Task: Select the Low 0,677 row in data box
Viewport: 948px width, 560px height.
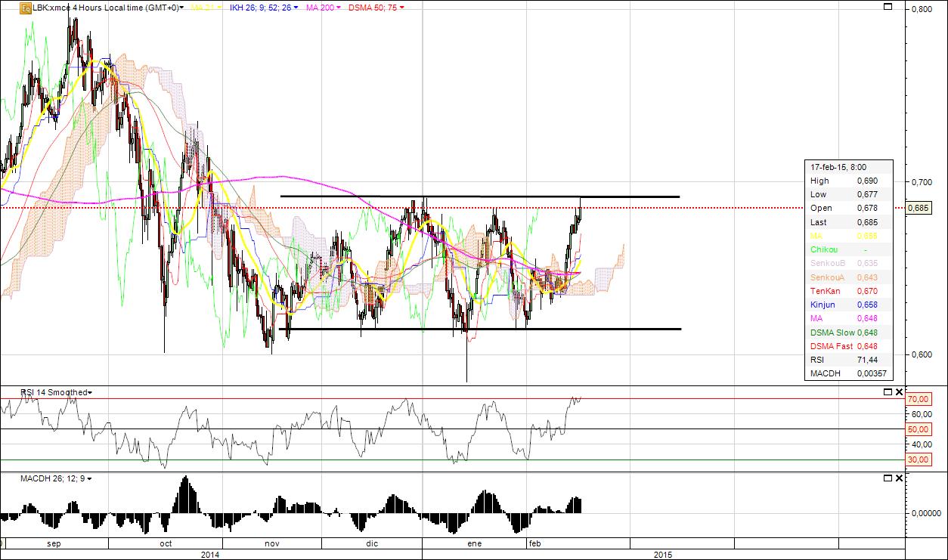Action: [849, 194]
